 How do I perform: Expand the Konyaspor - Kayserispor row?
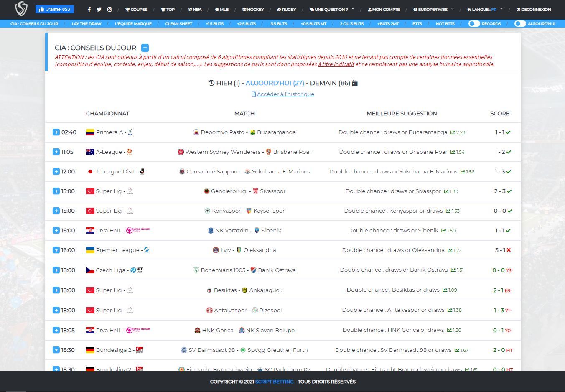point(56,211)
